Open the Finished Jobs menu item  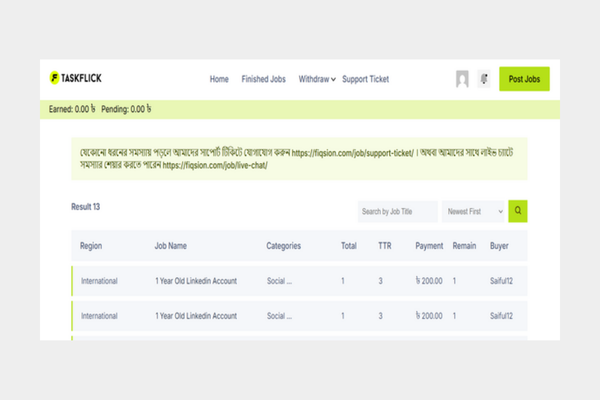pyautogui.click(x=263, y=79)
